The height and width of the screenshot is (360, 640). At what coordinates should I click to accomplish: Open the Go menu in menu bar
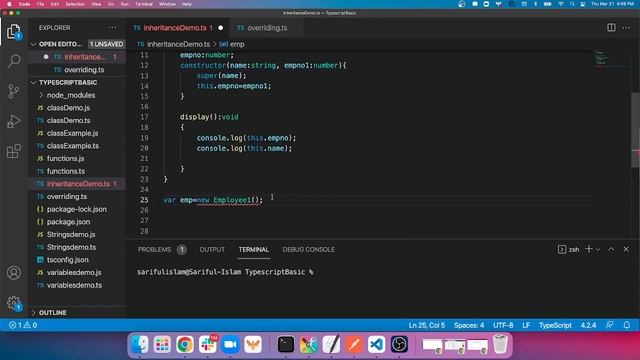pyautogui.click(x=111, y=4)
